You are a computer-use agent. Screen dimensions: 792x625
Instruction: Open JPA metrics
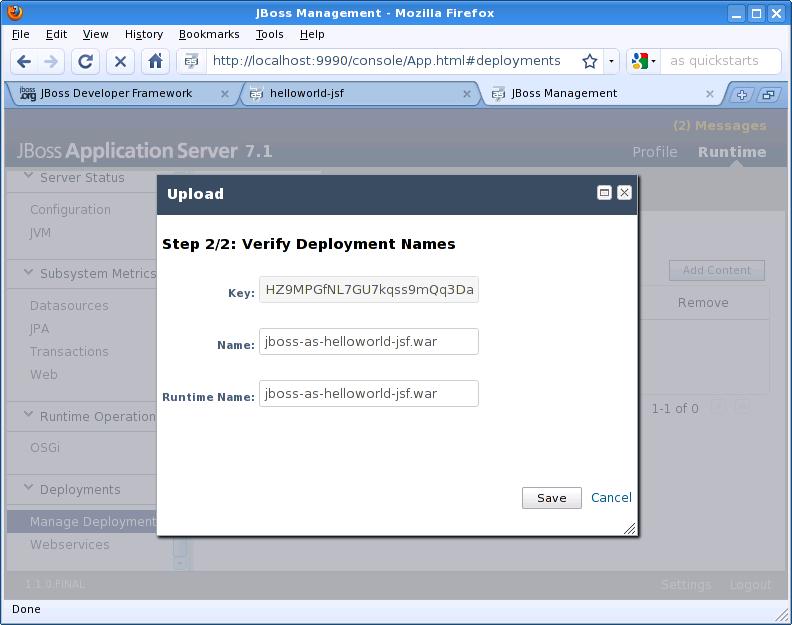pos(39,329)
